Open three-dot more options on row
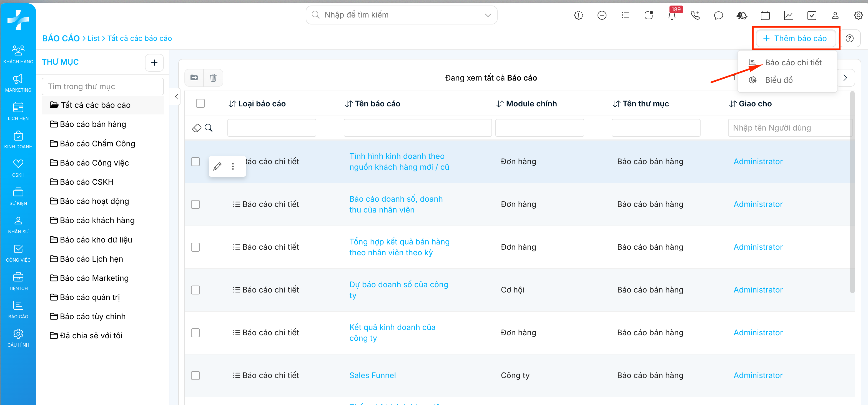This screenshot has width=868, height=405. 233,166
